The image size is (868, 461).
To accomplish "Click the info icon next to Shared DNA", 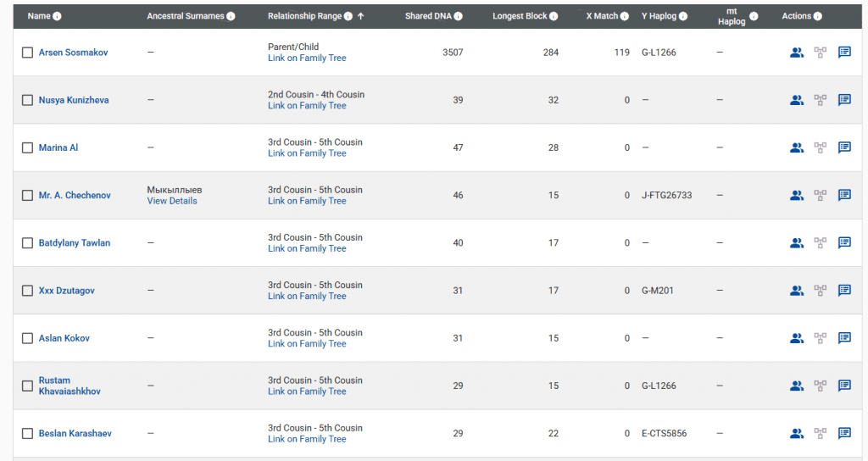I will 459,16.
